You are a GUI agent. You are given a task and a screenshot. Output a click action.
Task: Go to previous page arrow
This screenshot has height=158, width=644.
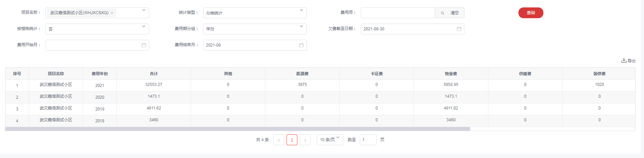279,140
